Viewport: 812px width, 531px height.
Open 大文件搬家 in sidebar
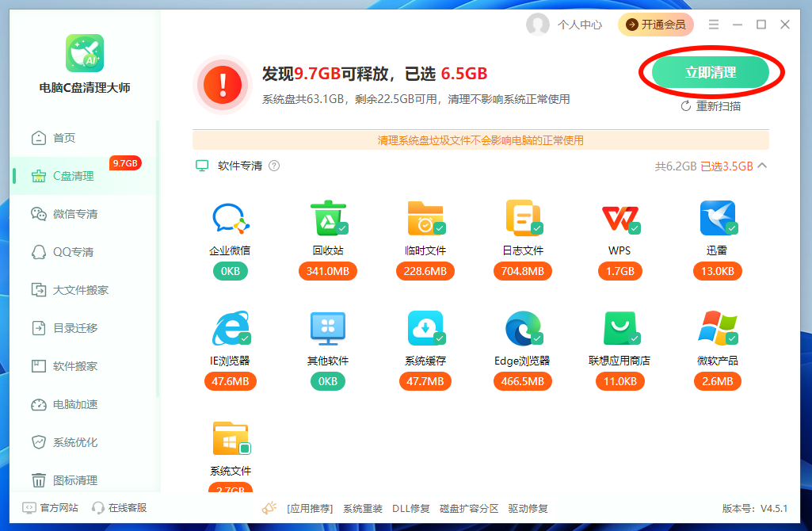[x=83, y=290]
